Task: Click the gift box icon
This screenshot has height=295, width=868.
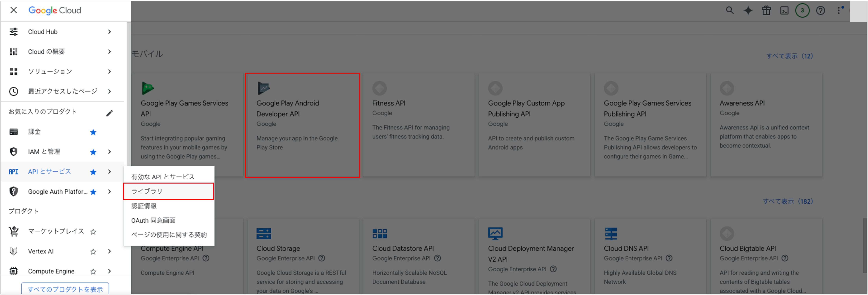Action: point(766,10)
